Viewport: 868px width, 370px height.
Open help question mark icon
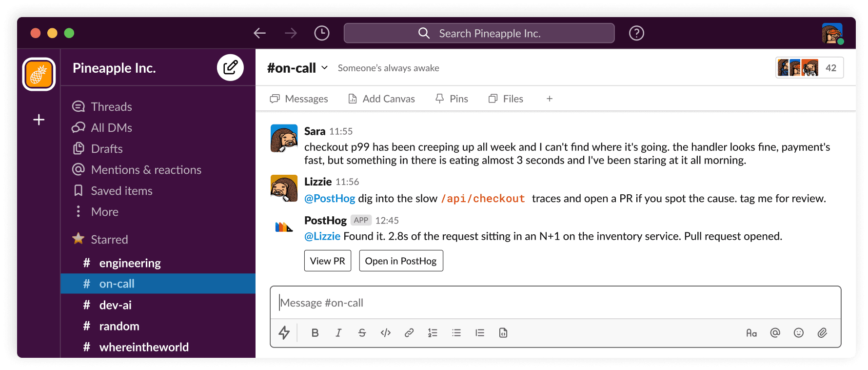636,33
